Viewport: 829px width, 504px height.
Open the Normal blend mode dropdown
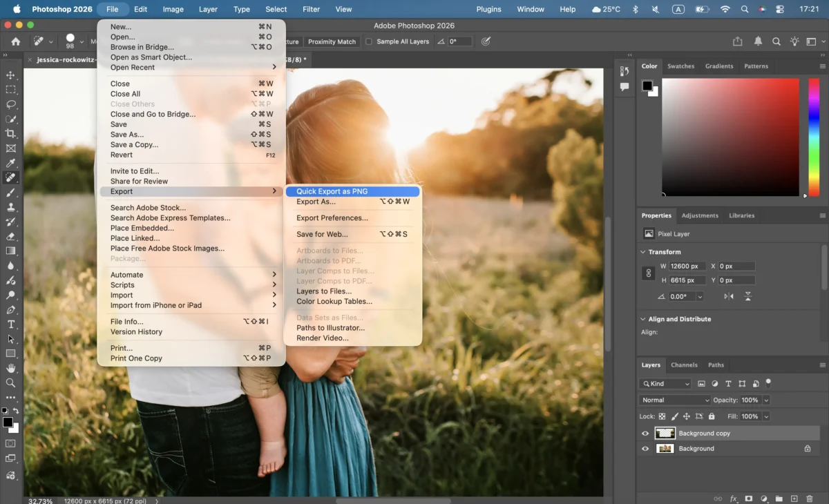coord(674,400)
